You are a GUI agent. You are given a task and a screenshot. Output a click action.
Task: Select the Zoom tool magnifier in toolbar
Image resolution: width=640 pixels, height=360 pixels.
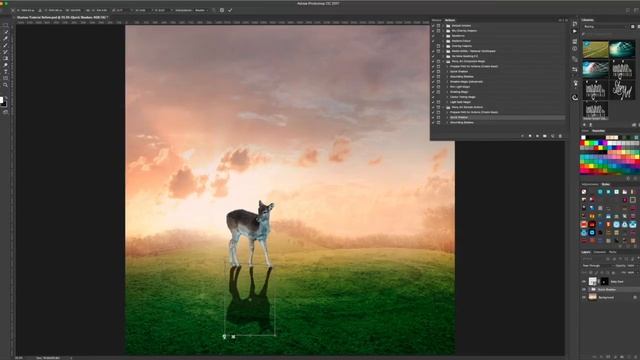(x=5, y=85)
